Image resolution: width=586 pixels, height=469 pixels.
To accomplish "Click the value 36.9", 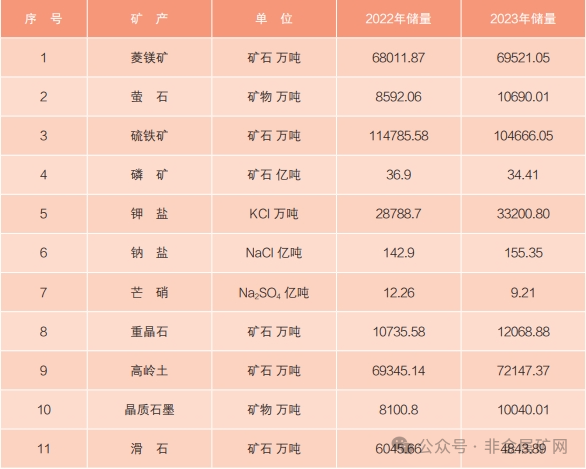I will (x=399, y=175).
